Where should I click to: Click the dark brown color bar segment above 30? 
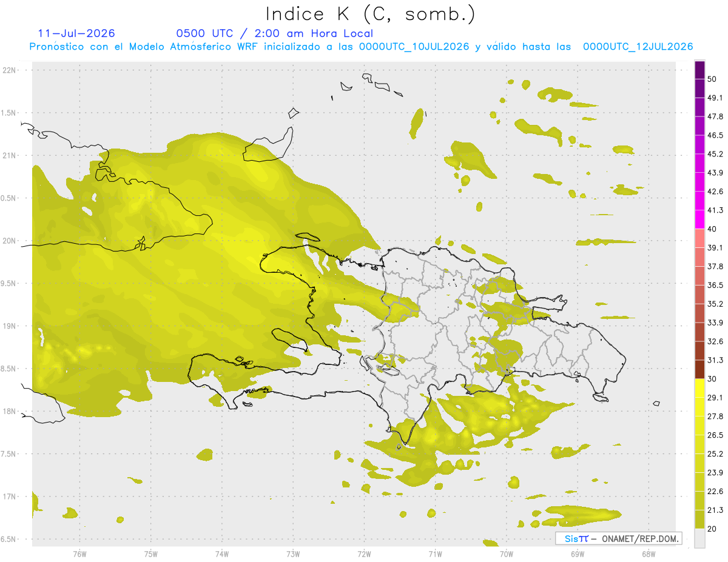click(x=699, y=369)
